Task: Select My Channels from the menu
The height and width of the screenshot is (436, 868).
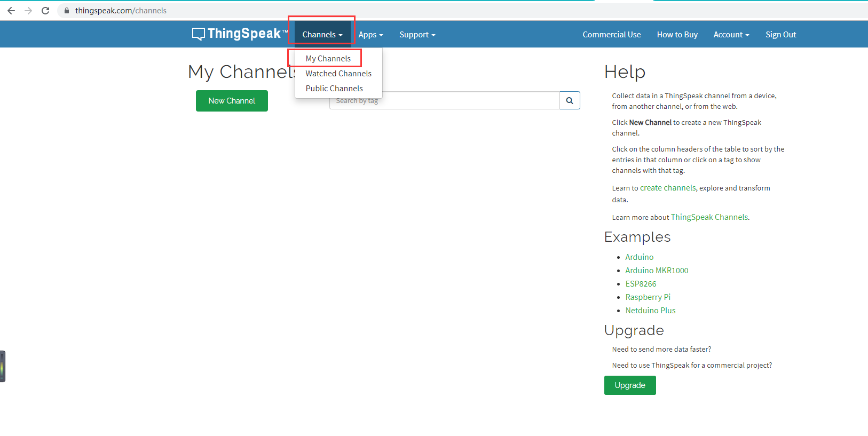Action: click(x=328, y=59)
